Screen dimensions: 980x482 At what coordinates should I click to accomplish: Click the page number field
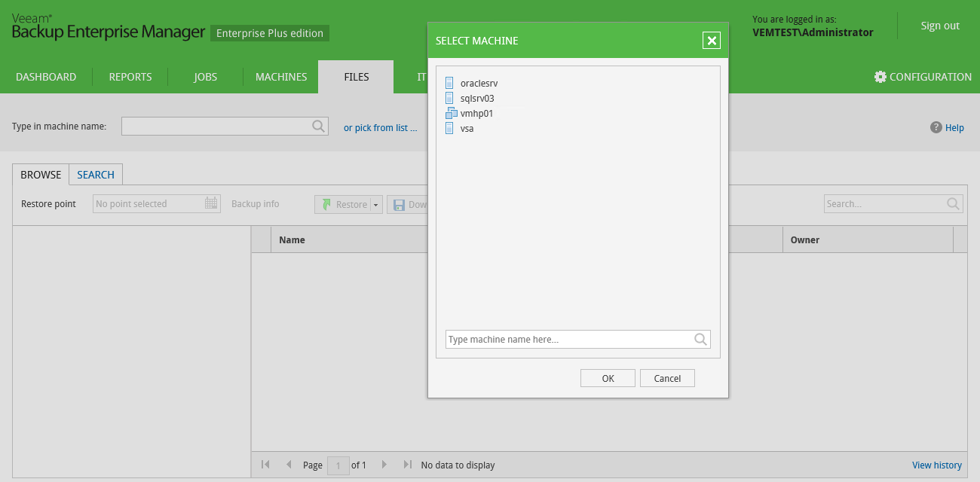[x=338, y=465]
